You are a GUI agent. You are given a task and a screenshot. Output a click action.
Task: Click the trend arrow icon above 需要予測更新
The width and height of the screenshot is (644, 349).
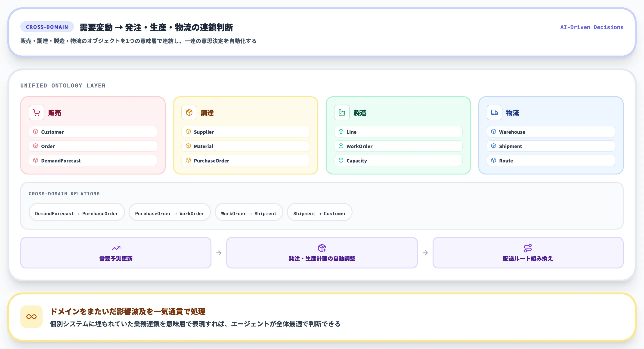click(116, 248)
